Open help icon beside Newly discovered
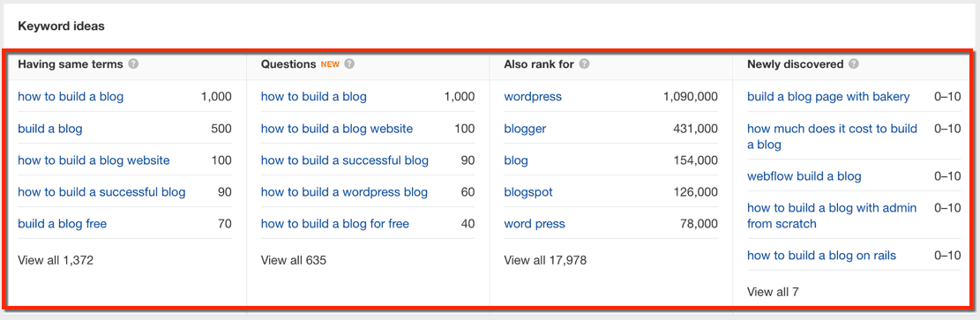 click(x=854, y=63)
